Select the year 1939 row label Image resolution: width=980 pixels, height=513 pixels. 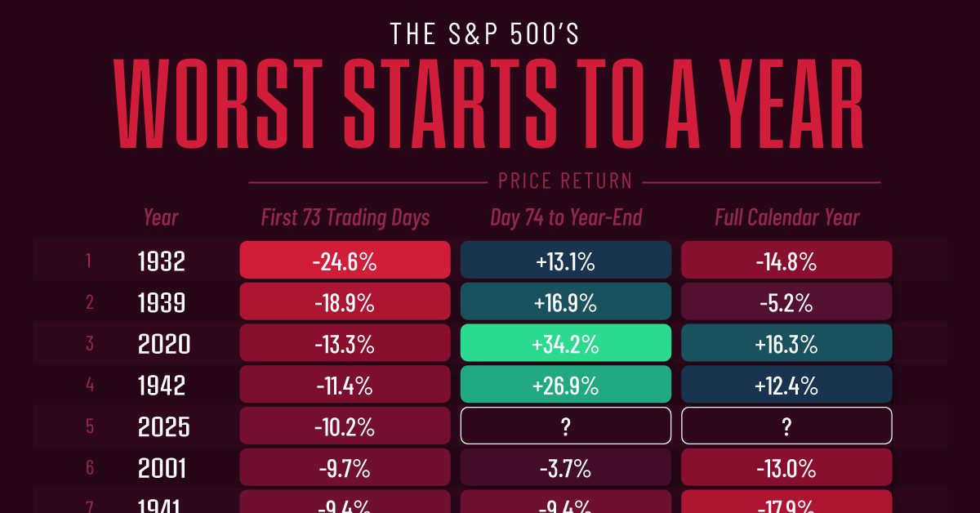click(162, 302)
